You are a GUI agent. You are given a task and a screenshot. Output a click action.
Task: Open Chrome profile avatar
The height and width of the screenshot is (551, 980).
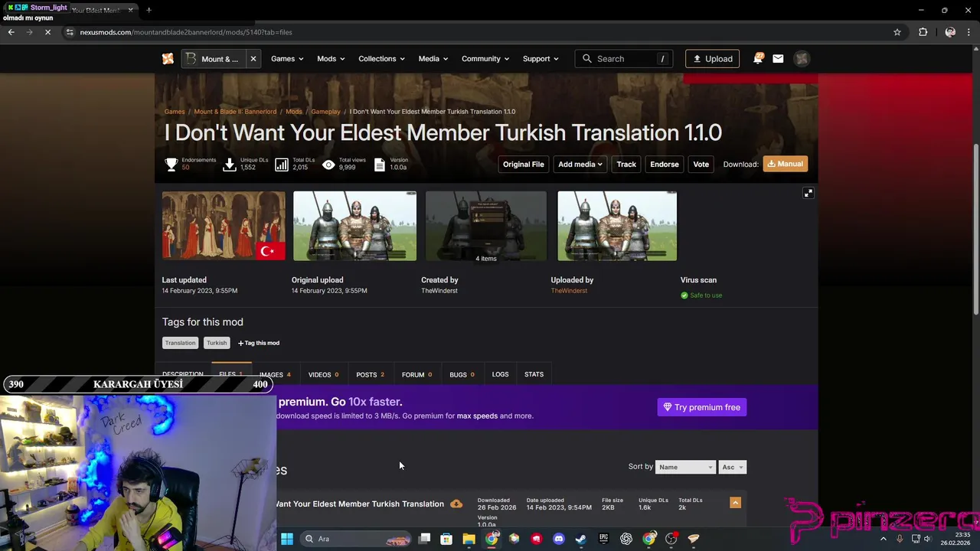click(x=950, y=32)
